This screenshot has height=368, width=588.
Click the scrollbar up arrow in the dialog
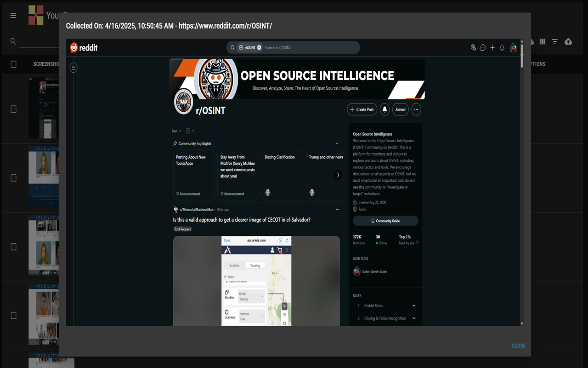[521, 41]
